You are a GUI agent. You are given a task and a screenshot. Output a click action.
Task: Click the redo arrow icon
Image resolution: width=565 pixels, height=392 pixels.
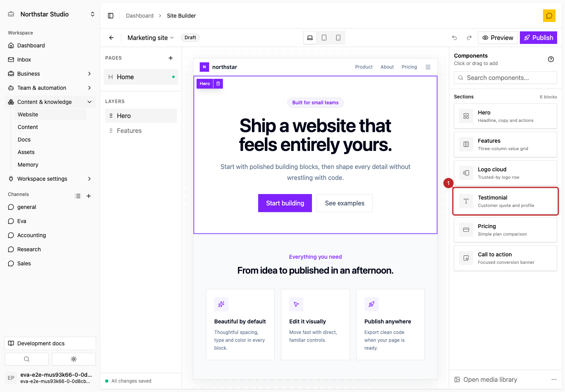click(469, 38)
